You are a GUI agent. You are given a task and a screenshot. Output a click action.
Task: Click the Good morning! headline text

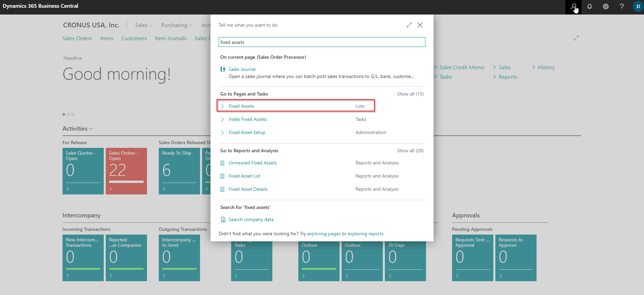pos(117,74)
